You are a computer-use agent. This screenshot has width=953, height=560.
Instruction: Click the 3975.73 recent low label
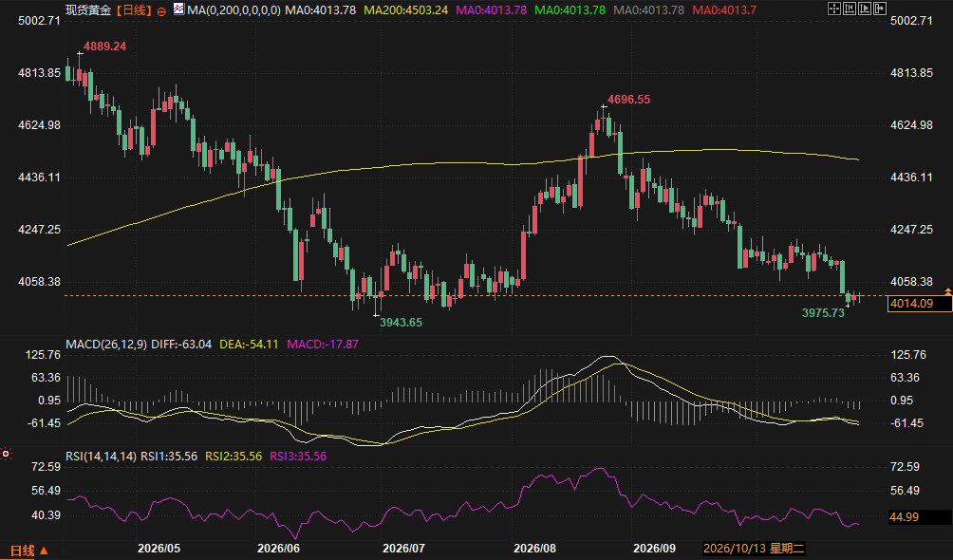[824, 313]
